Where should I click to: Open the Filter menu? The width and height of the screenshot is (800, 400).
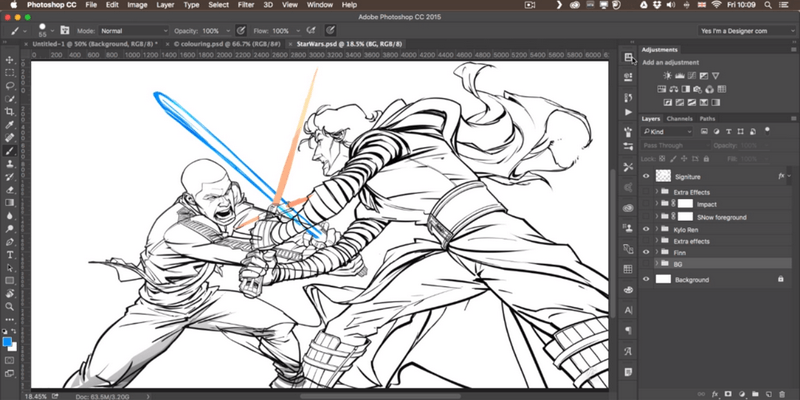pos(246,5)
